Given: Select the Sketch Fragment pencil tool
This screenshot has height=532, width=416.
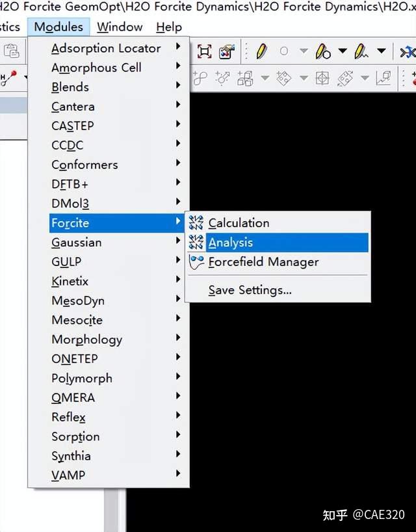Looking at the screenshot, I should 361,51.
